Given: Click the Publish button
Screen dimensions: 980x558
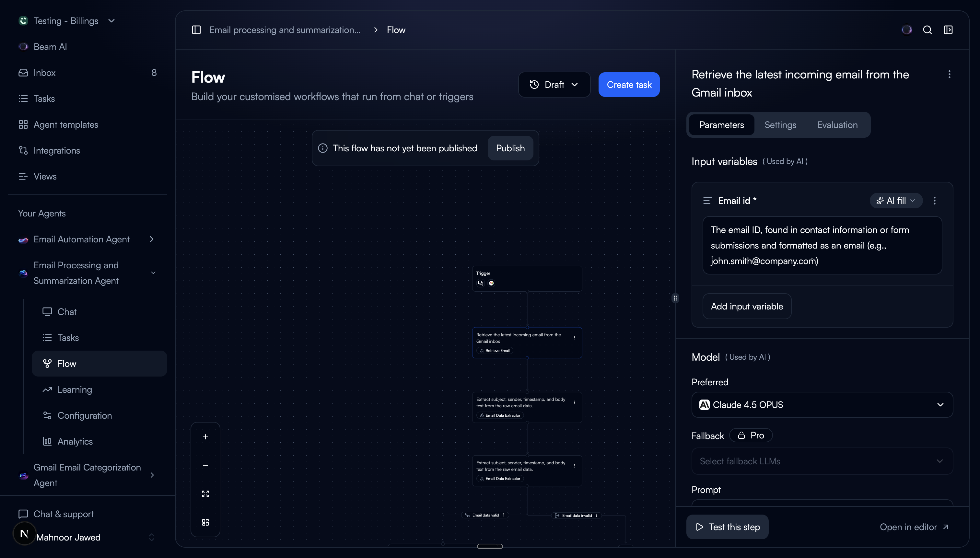Looking at the screenshot, I should [510, 148].
